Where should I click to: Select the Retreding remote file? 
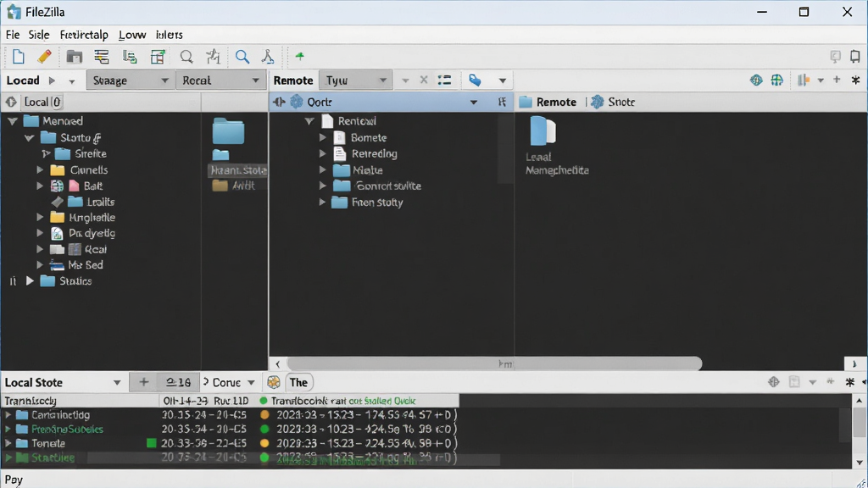tap(374, 154)
